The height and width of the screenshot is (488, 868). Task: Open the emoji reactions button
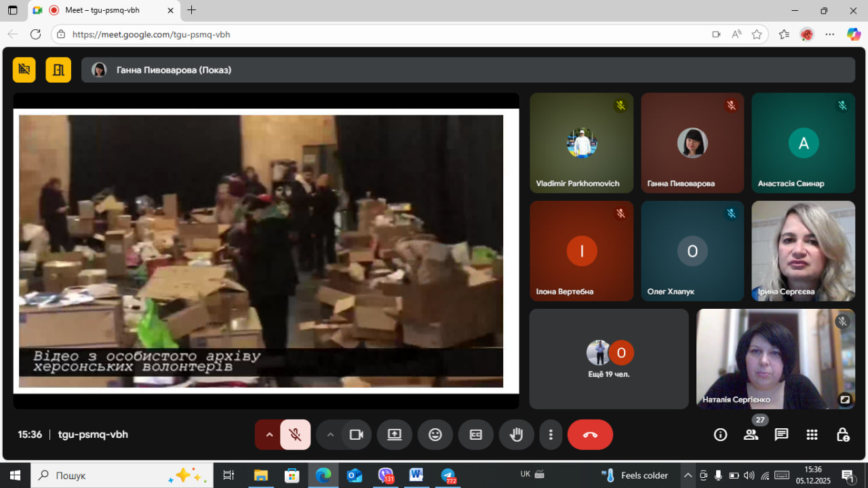tap(435, 434)
